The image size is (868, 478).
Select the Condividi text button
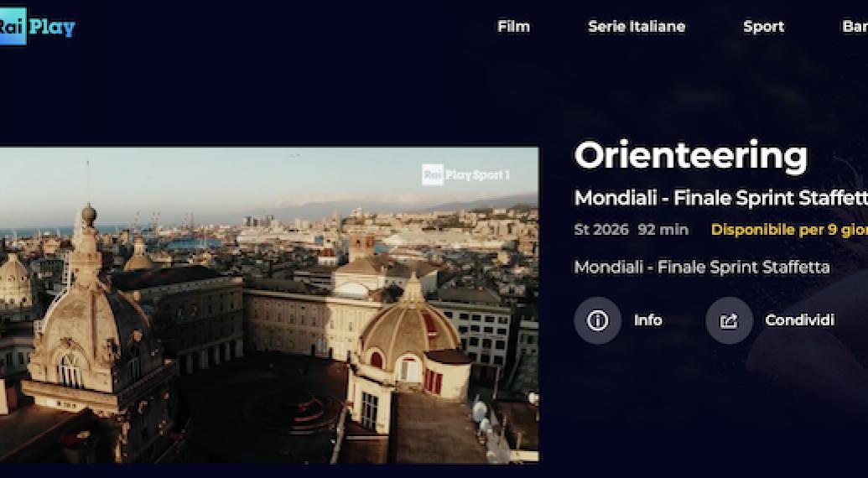click(x=799, y=320)
